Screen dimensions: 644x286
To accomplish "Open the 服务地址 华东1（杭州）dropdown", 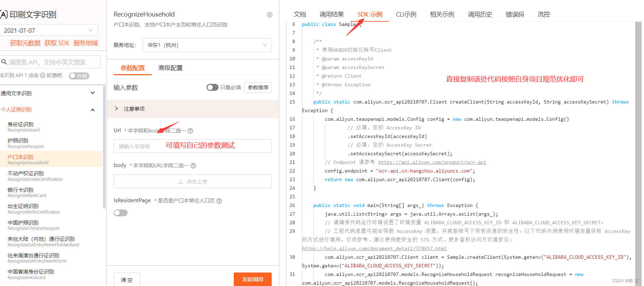I will [207, 45].
